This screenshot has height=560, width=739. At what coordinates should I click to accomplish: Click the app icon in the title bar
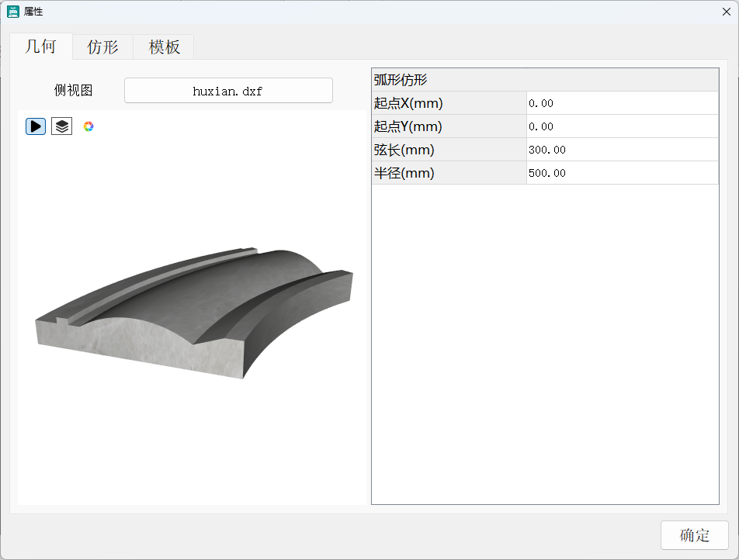12,11
